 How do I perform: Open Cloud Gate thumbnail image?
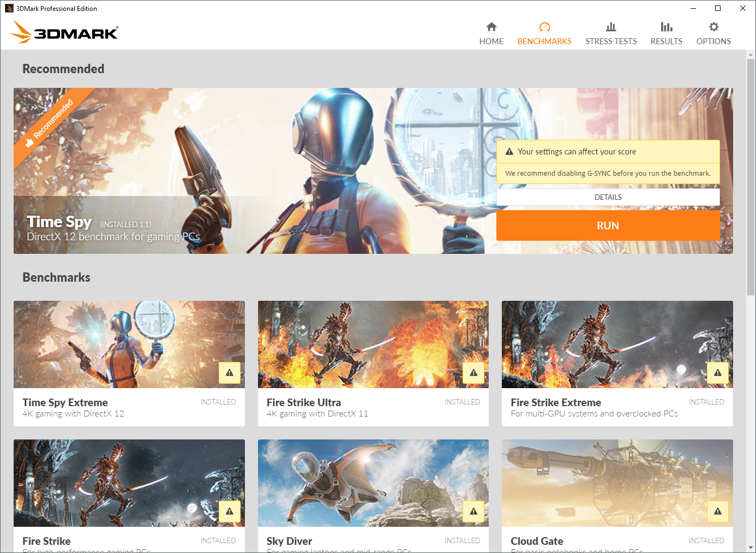[617, 483]
